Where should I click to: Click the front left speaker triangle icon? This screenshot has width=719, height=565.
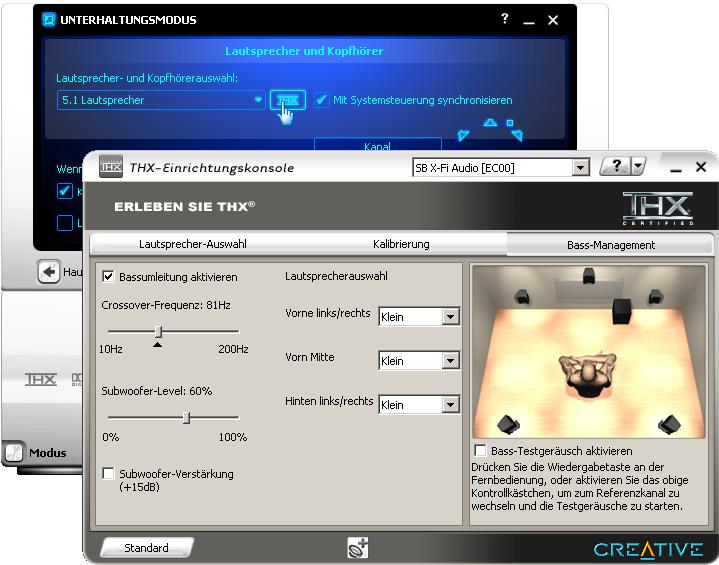coord(464,135)
